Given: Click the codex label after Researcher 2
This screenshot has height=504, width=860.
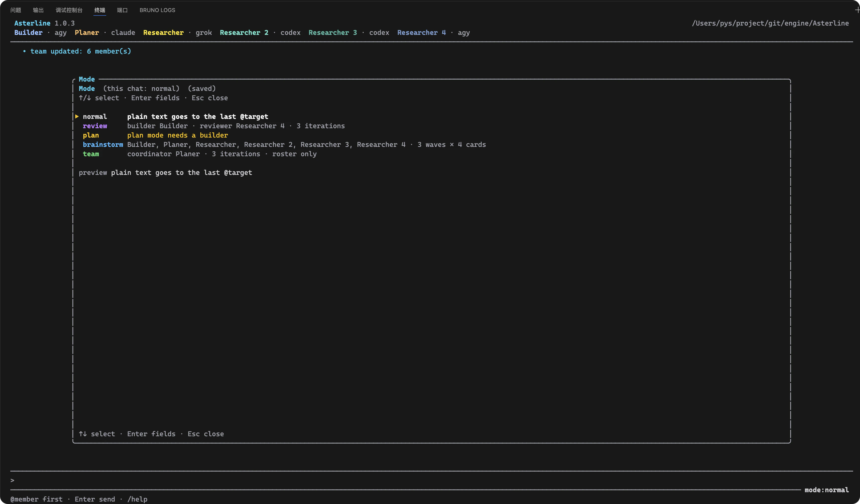Looking at the screenshot, I should pyautogui.click(x=290, y=32).
